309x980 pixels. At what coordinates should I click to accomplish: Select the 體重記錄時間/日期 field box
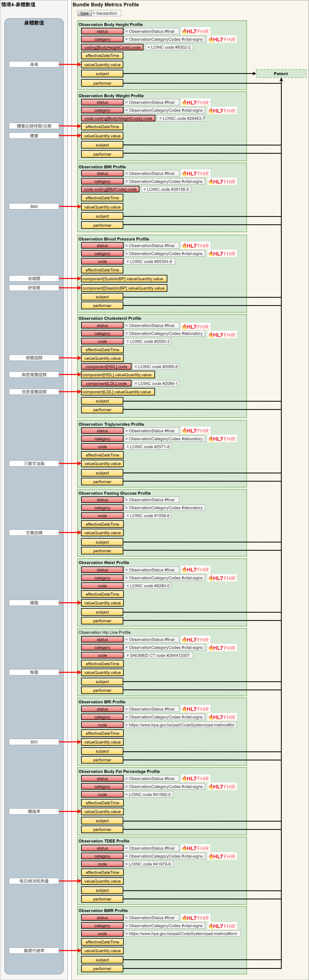[34, 126]
